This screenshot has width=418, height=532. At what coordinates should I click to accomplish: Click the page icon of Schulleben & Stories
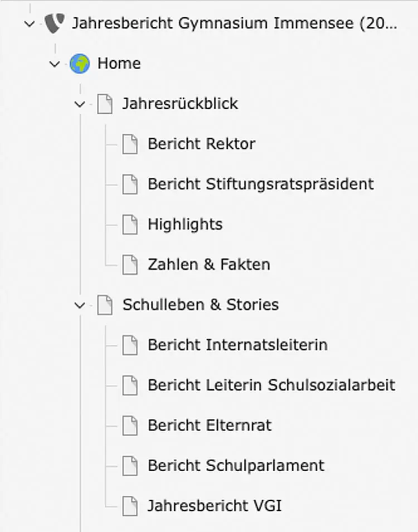(105, 305)
